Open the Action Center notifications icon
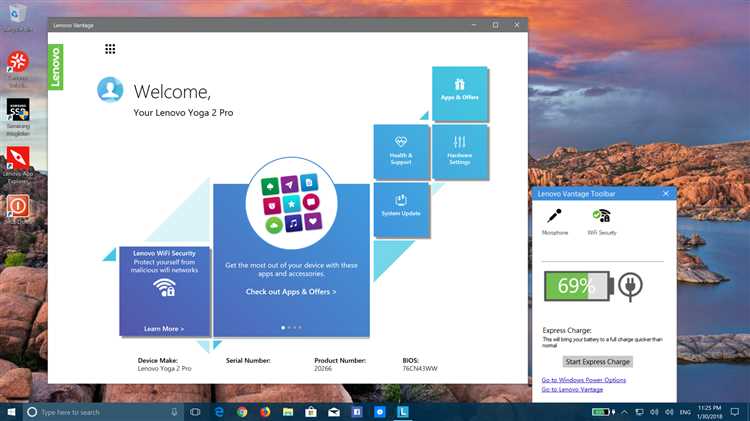This screenshot has height=421, width=750. (x=735, y=412)
